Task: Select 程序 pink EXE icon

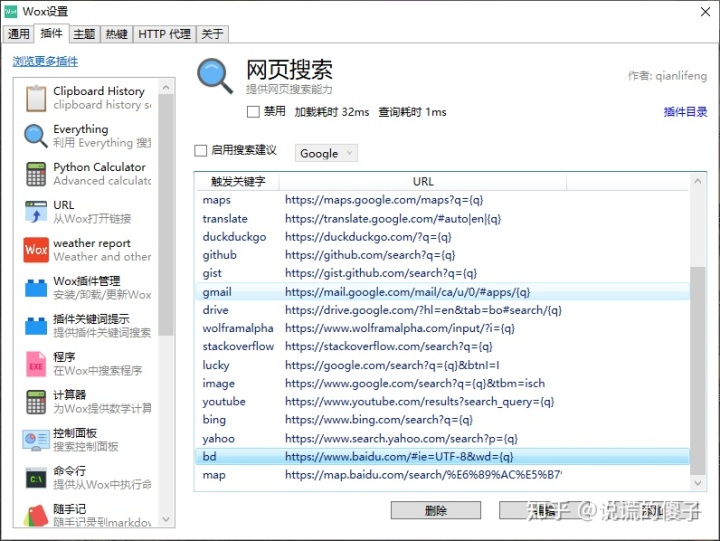Action: tap(36, 364)
